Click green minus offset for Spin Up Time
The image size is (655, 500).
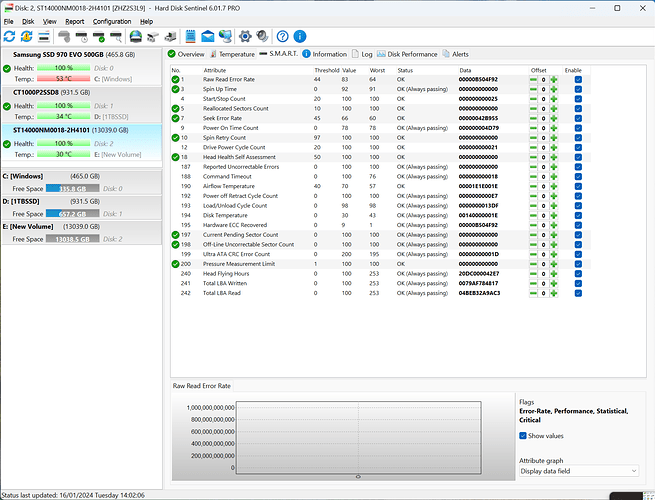point(532,89)
